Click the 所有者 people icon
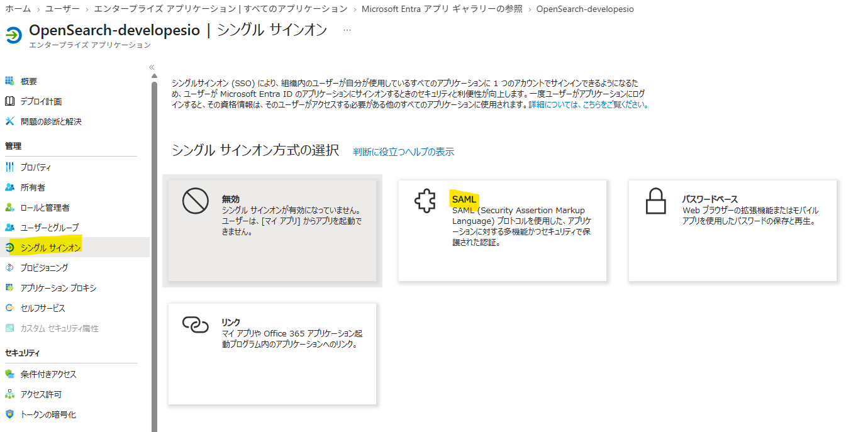 tap(9, 187)
